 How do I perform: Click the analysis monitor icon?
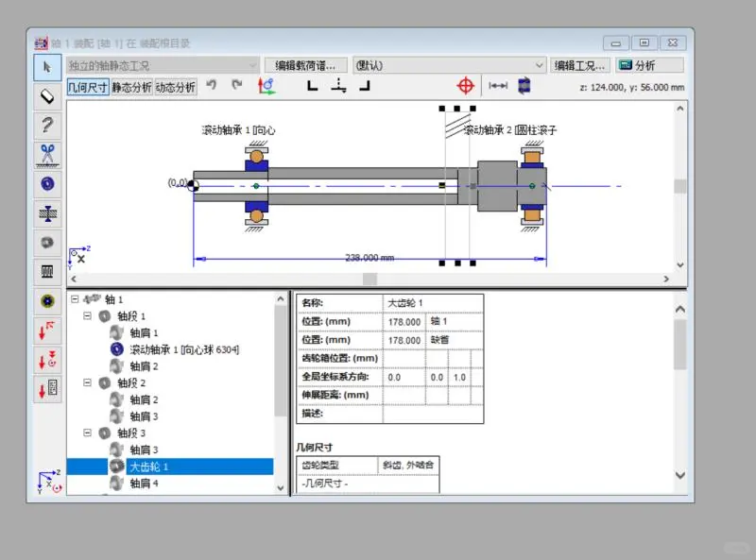[626, 65]
